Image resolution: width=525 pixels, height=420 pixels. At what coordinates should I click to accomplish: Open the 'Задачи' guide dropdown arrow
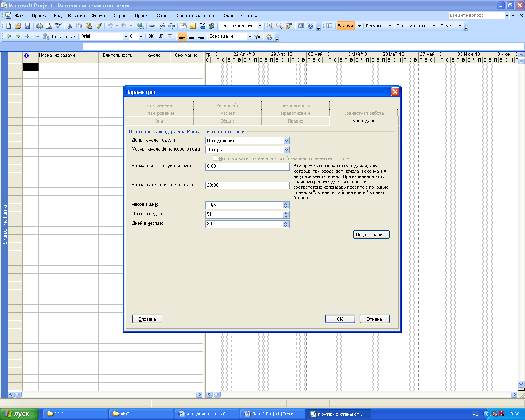coord(359,26)
